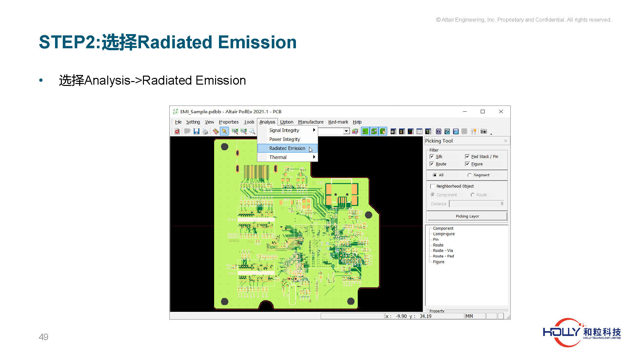Screen dimensions: 644x362
Task: Click the red X close-file icon
Action: (177, 131)
